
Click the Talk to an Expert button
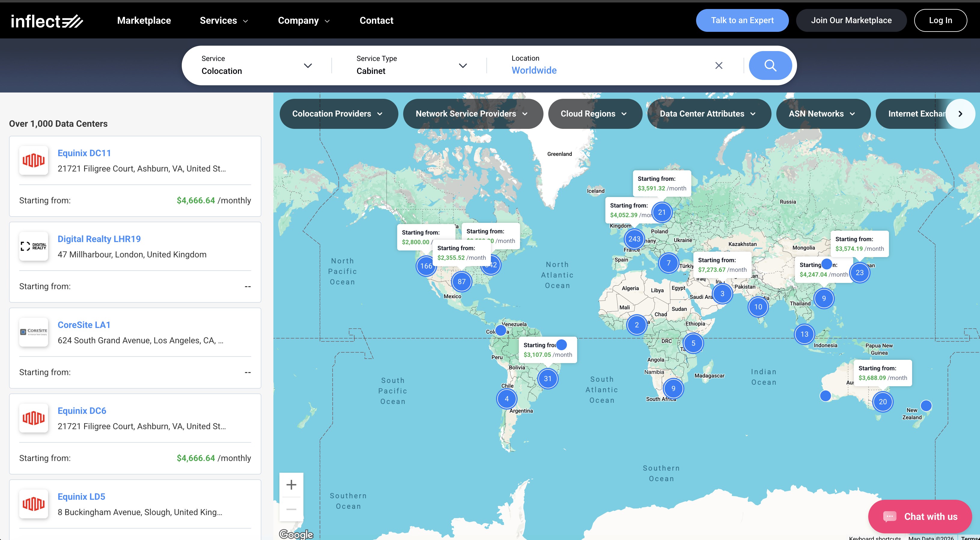[742, 20]
